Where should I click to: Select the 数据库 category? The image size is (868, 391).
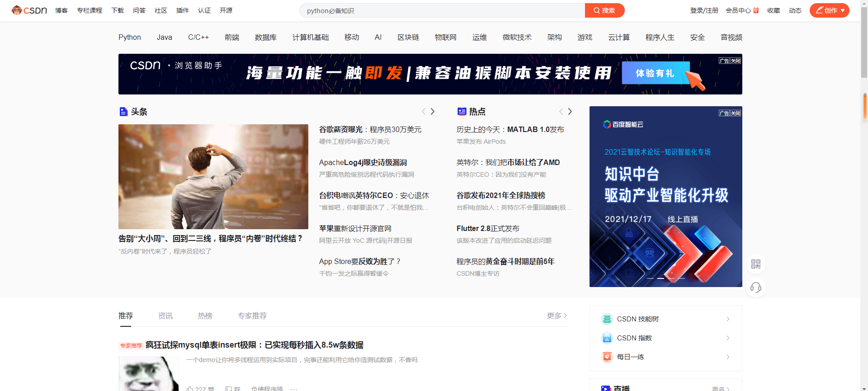[266, 37]
